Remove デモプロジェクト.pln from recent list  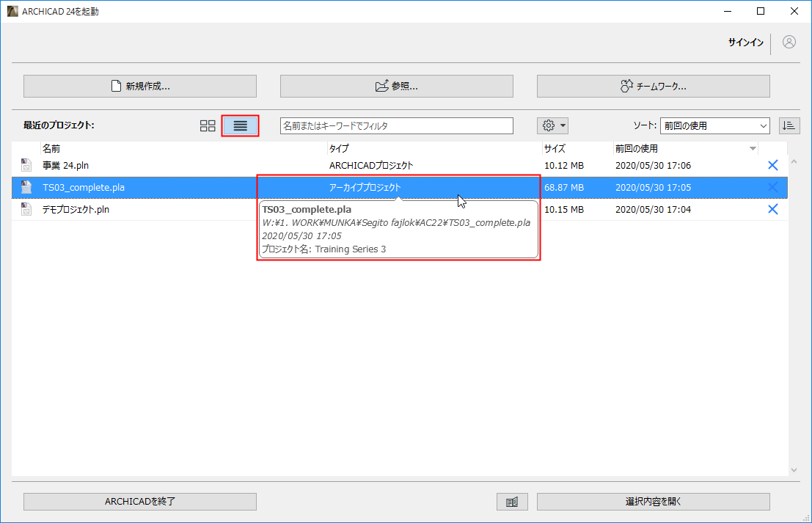click(x=772, y=209)
